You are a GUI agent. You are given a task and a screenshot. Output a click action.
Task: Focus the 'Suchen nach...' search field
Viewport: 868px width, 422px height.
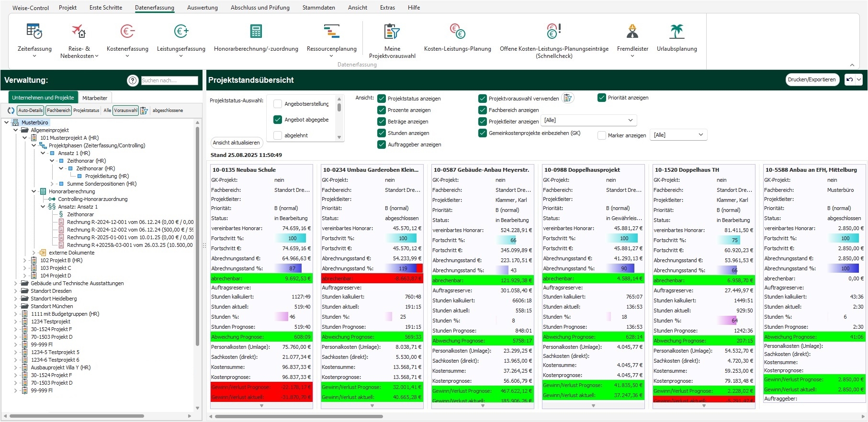click(169, 80)
